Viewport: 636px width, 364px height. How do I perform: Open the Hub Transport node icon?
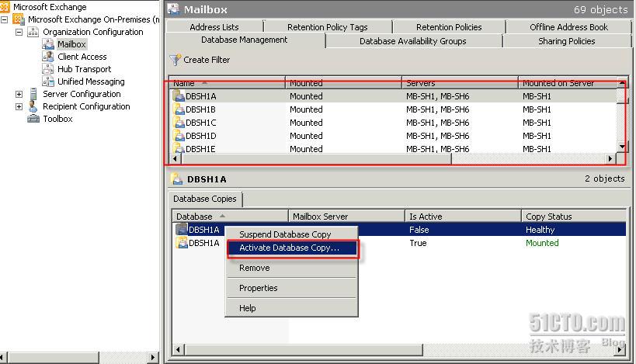[50, 69]
